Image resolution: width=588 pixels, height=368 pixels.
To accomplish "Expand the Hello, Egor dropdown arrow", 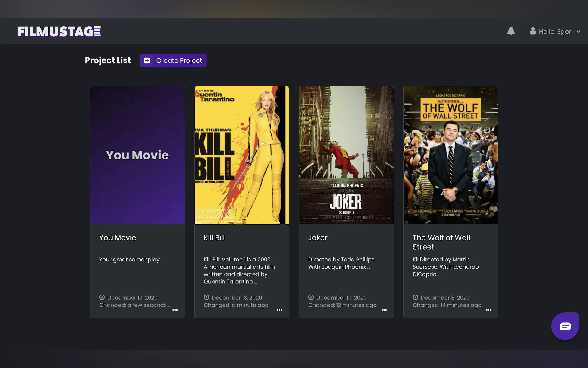I will pyautogui.click(x=578, y=31).
